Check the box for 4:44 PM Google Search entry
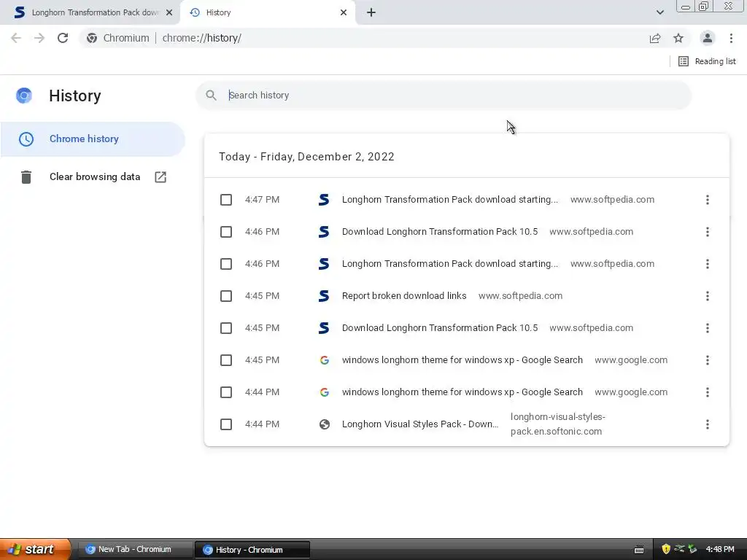Screen dimensions: 747x560 pos(226,392)
